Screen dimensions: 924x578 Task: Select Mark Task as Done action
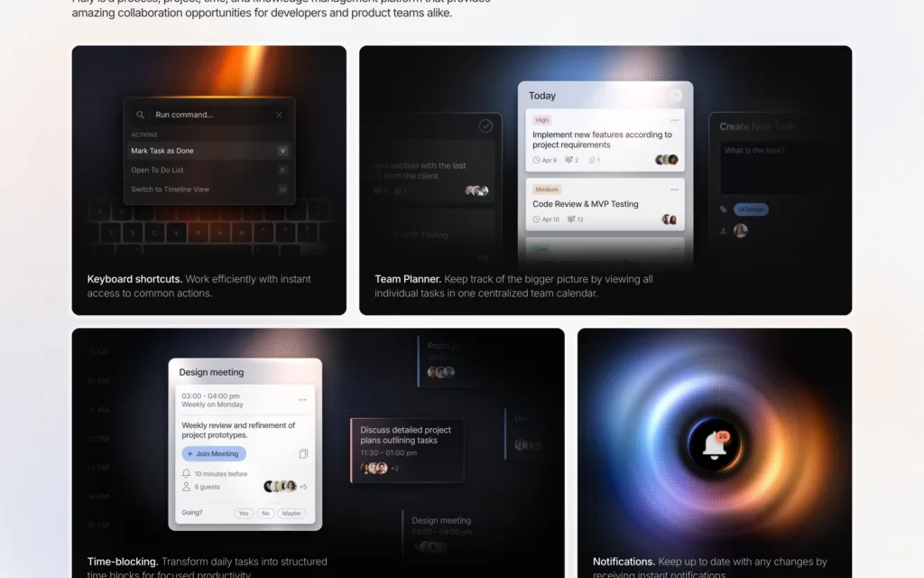pos(209,151)
